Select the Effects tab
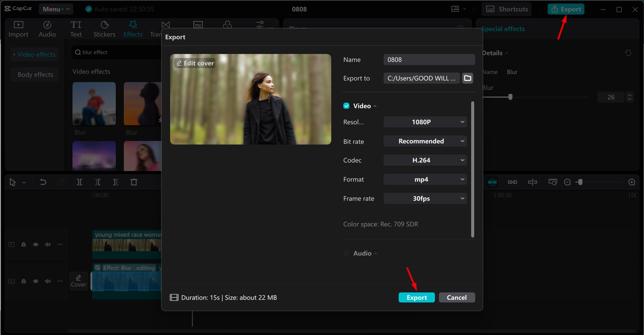Viewport: 644px width, 335px height. click(133, 29)
